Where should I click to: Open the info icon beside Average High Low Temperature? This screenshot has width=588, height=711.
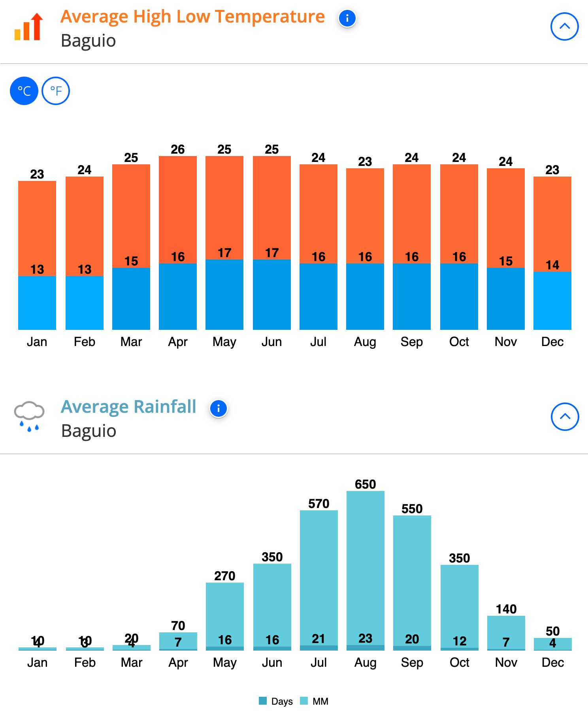point(347,18)
